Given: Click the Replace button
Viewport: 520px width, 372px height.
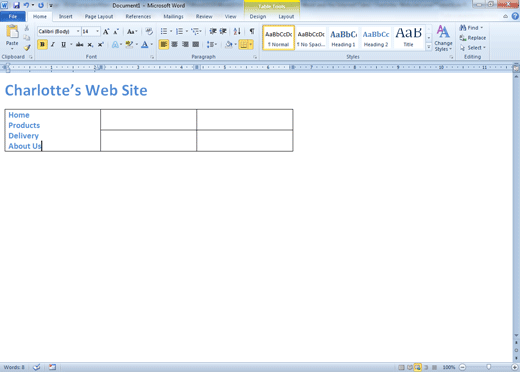Looking at the screenshot, I should click(x=473, y=38).
